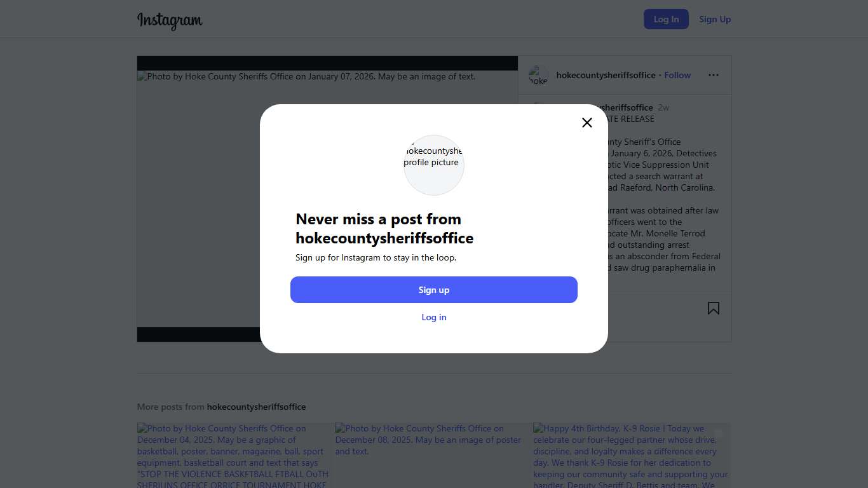Screen dimensions: 868x488
Task: Open hokecountysheriffsoffice username in post header
Action: point(606,75)
